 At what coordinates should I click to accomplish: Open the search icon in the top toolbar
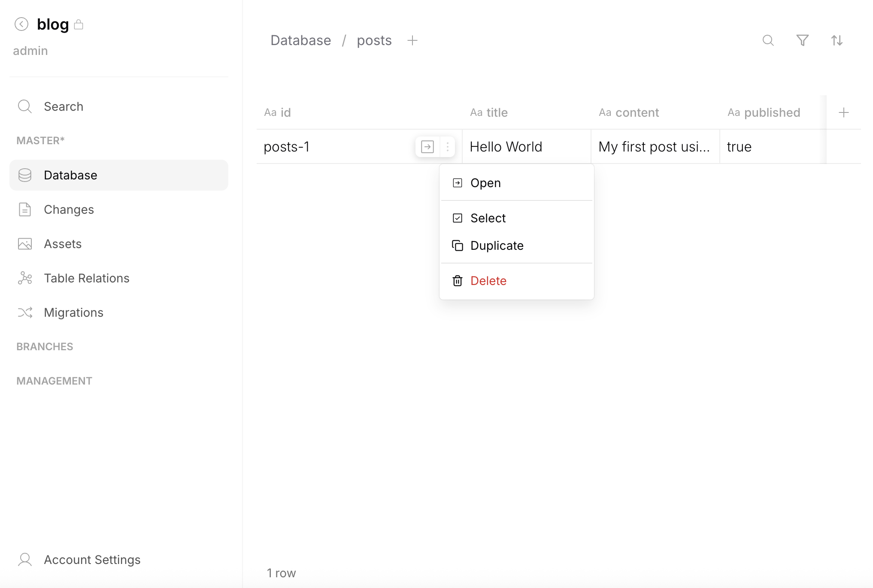coord(768,40)
